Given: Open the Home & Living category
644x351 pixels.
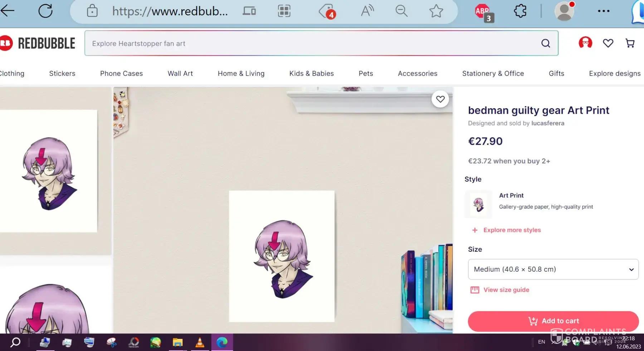Looking at the screenshot, I should click(x=241, y=73).
